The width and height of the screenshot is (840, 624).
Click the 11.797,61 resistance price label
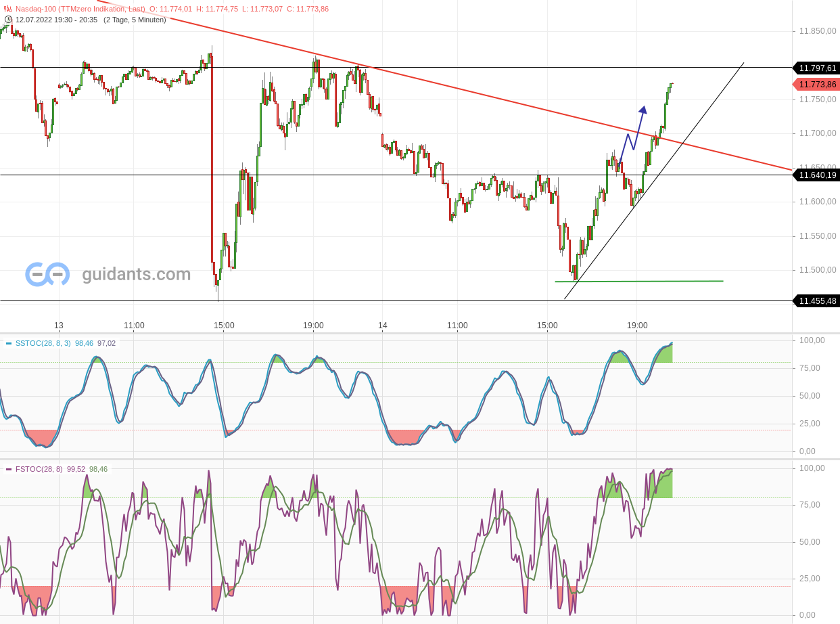coord(816,68)
